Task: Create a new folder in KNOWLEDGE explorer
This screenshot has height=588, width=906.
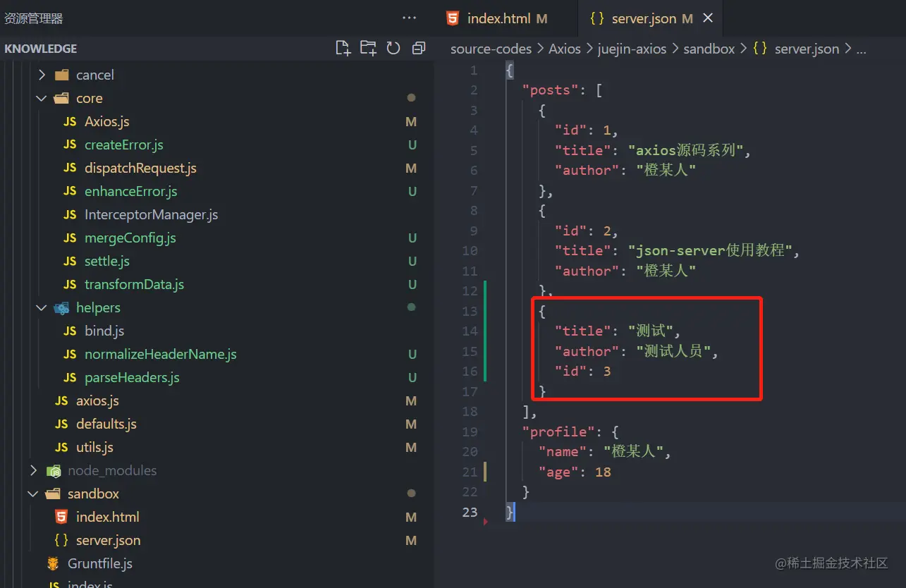Action: point(368,48)
